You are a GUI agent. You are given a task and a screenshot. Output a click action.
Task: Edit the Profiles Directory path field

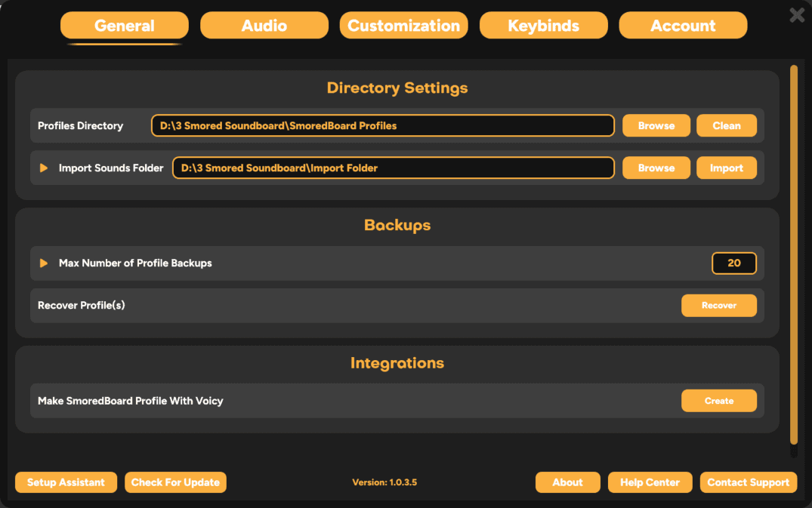(383, 125)
